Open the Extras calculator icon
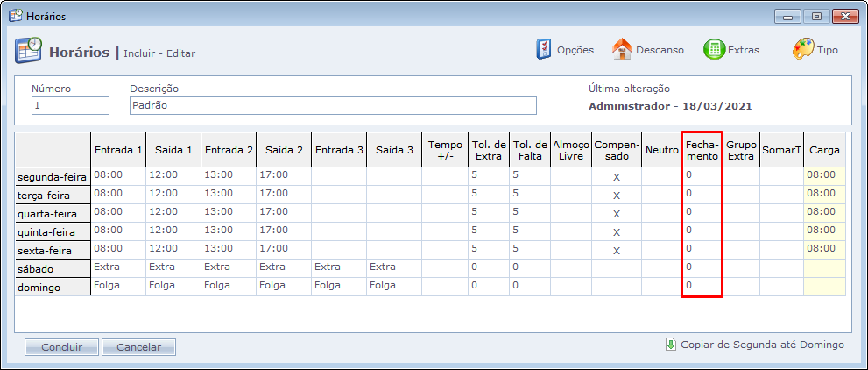868x370 pixels. [714, 50]
